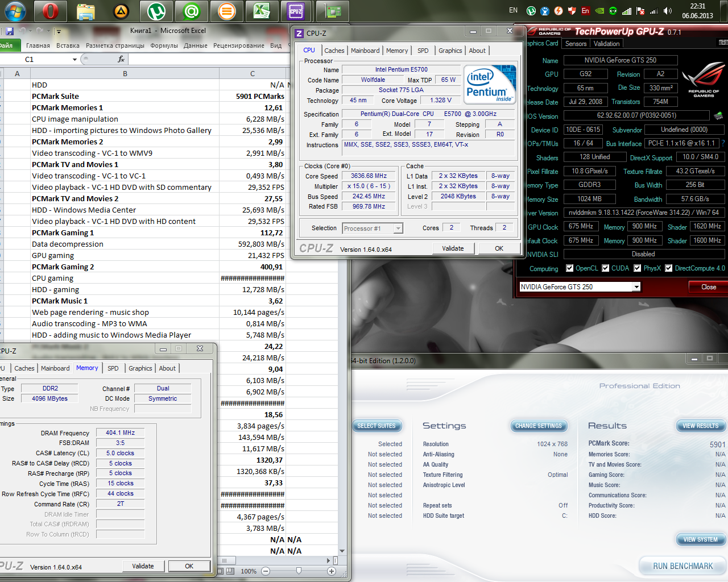Click the GPU-Z BIOS save chip icon
The height and width of the screenshot is (582, 728).
pyautogui.click(x=718, y=116)
